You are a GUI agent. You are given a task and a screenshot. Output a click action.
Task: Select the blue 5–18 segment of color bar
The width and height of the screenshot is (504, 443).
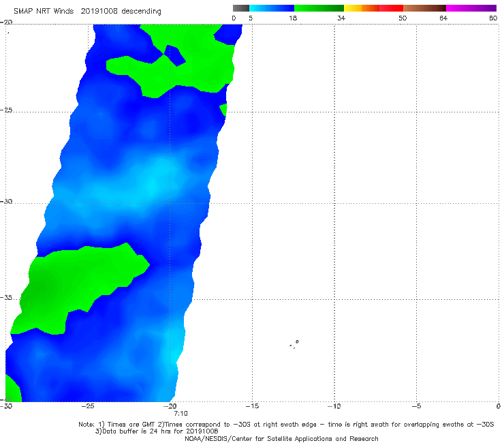tap(272, 8)
